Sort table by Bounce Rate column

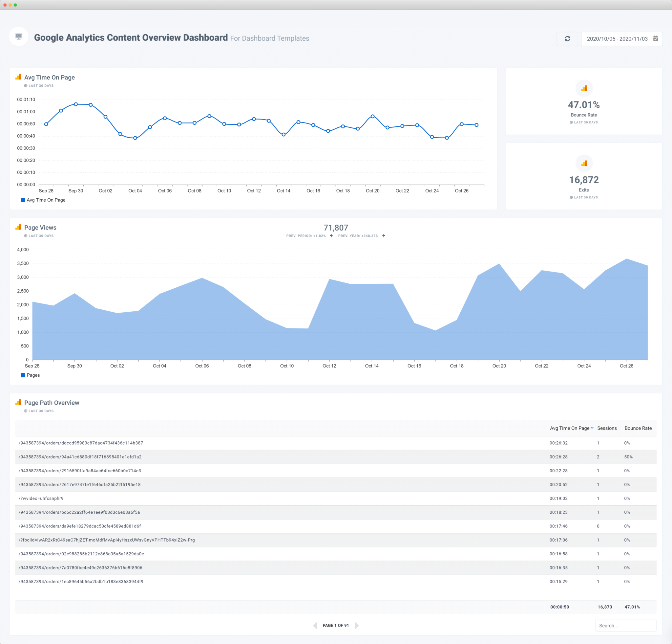pyautogui.click(x=638, y=428)
